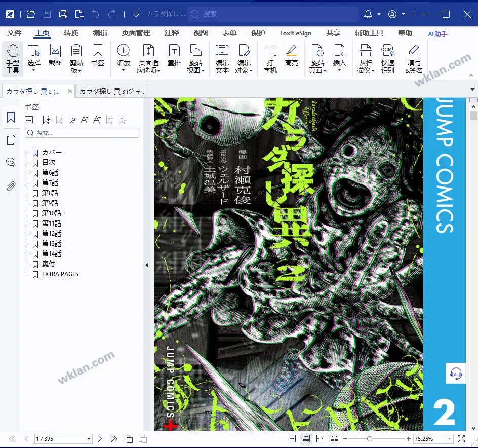Open the user account menu
Viewport: 478px width, 448px height.
coord(392,14)
